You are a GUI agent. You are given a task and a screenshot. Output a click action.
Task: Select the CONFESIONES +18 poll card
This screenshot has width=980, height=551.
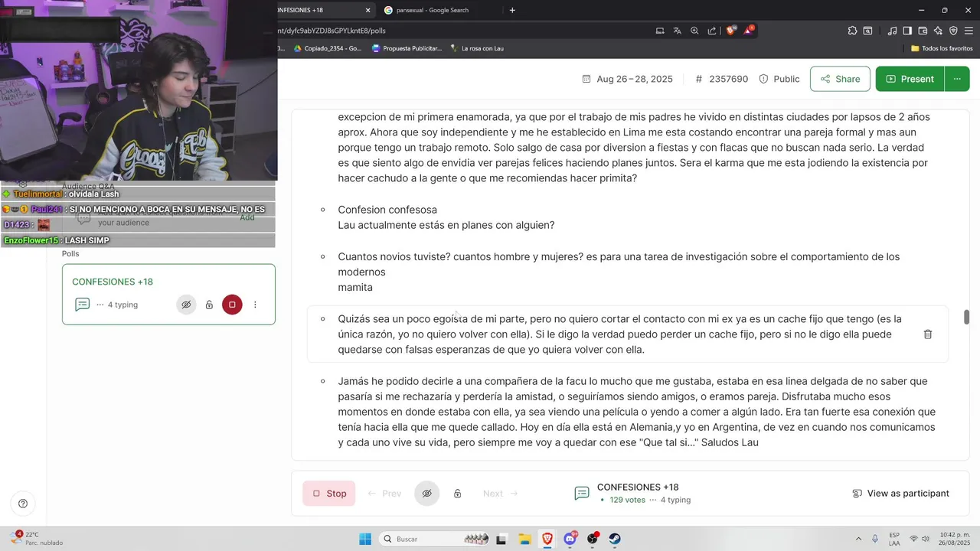pos(168,295)
